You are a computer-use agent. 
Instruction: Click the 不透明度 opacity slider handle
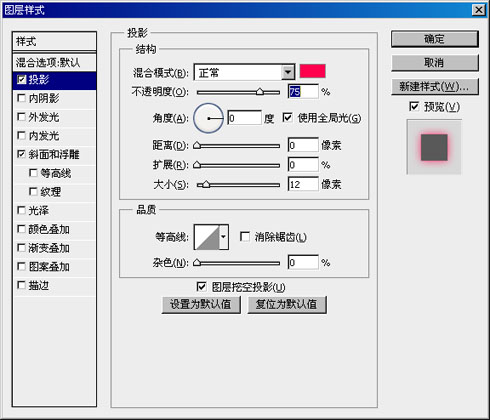point(260,92)
